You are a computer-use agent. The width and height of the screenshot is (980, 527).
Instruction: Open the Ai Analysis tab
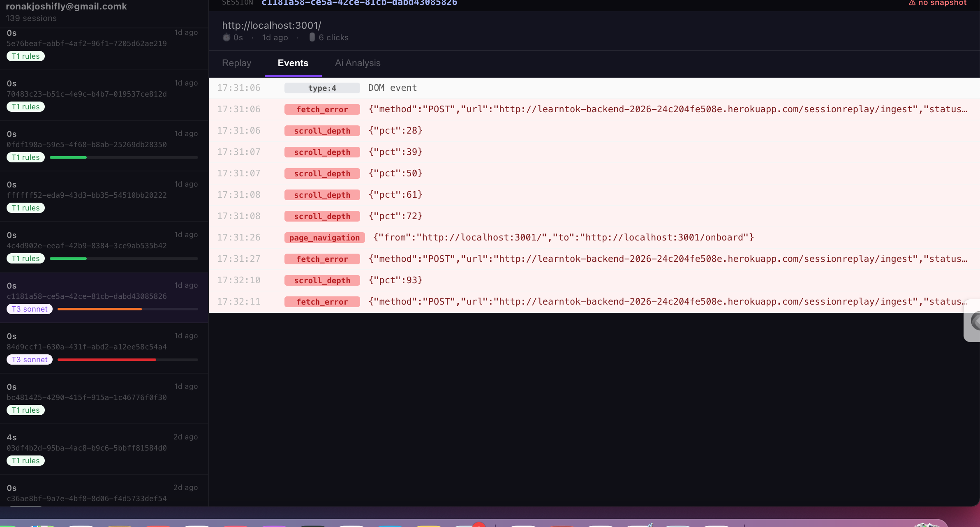tap(357, 63)
